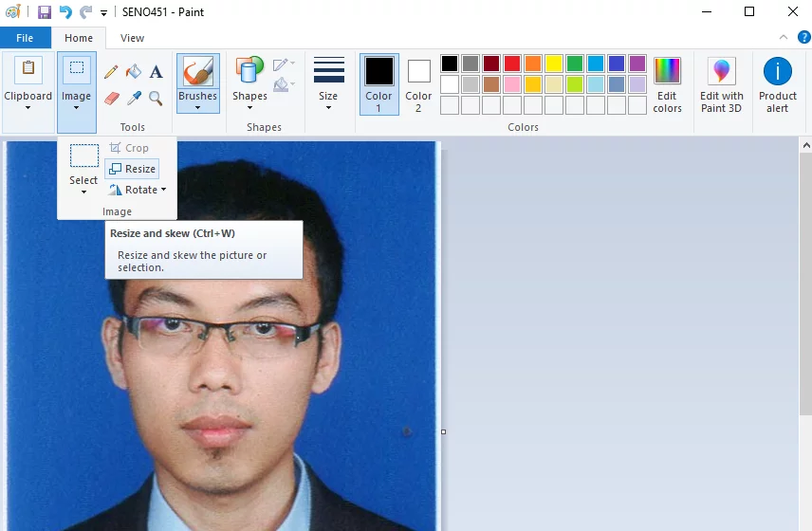Pick the red color swatch
The image size is (812, 531).
(512, 64)
